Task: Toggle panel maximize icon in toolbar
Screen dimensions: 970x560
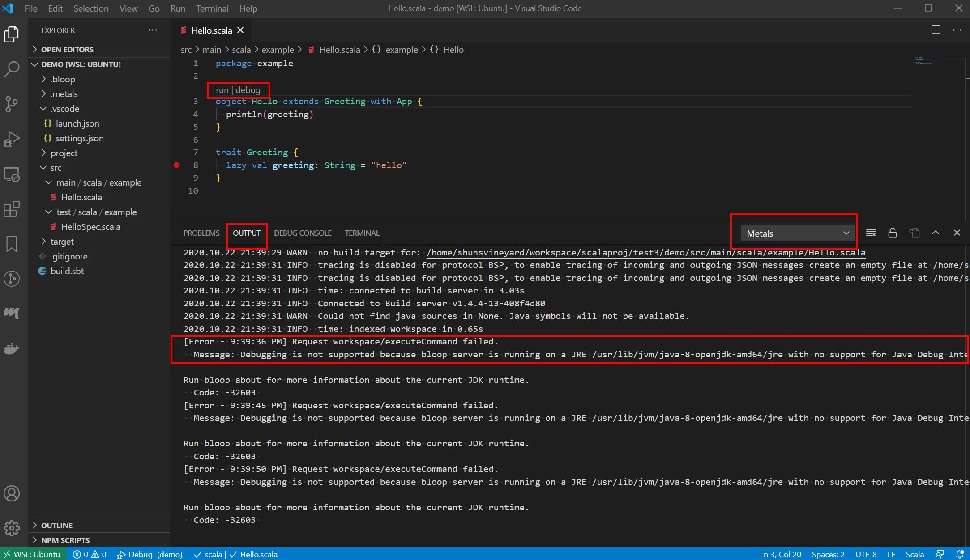Action: [x=936, y=233]
